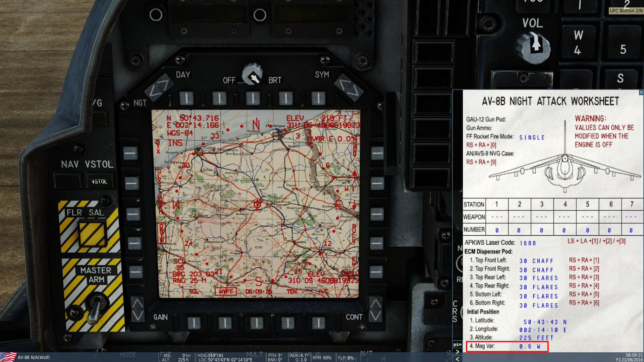Push the leftmost top MPCD bezel button
Screen dimensions: 644x362
pyautogui.click(x=186, y=98)
